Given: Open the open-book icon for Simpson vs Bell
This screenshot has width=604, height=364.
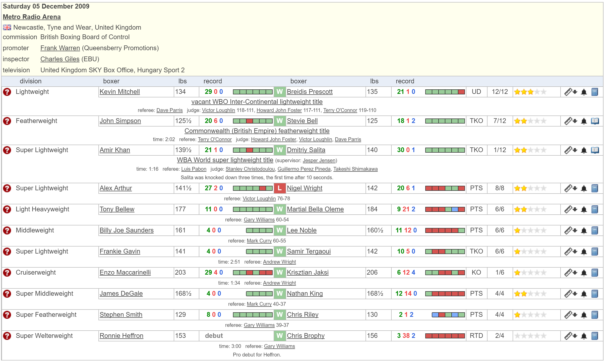Looking at the screenshot, I should pos(595,121).
